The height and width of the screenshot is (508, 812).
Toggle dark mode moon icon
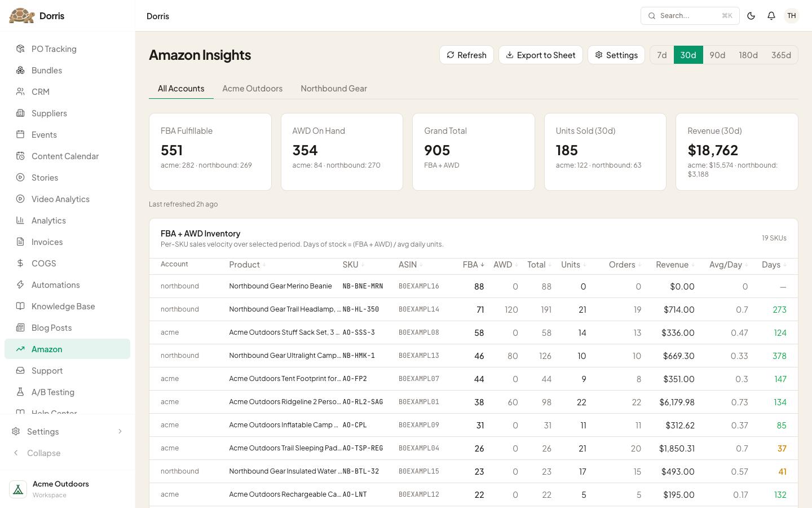tap(751, 16)
